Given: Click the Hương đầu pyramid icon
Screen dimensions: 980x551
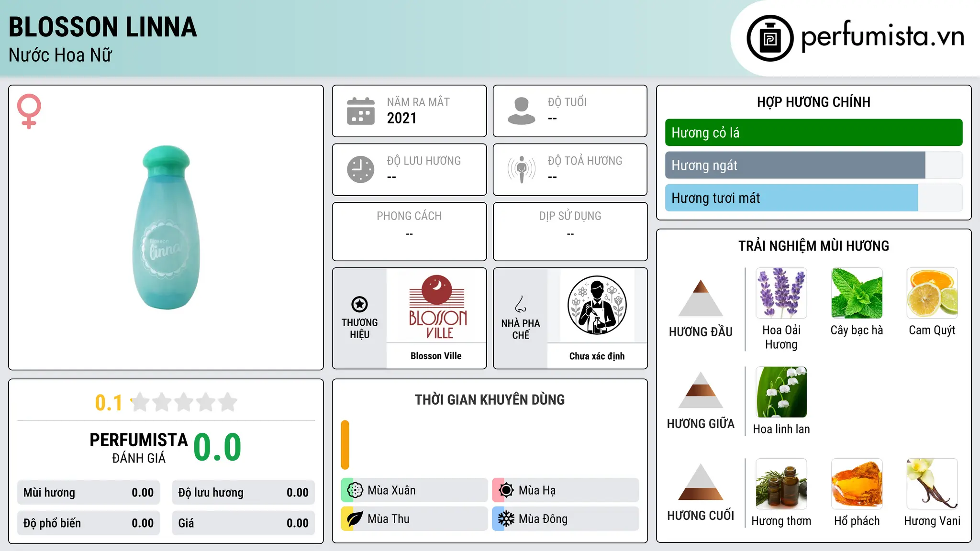Looking at the screenshot, I should 701,298.
